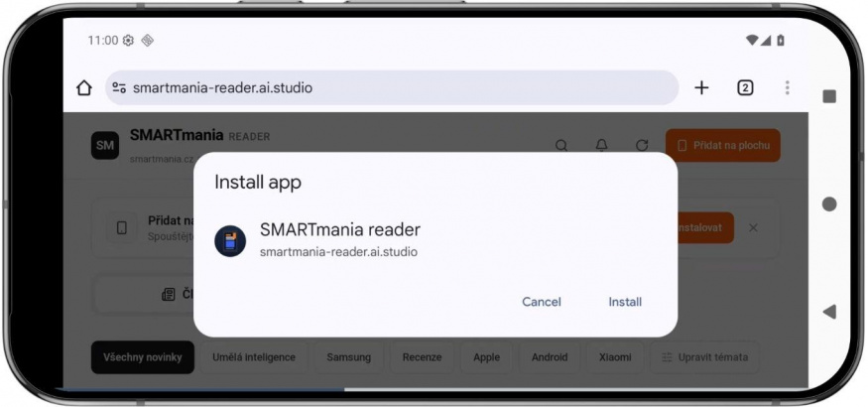
Task: Open site info icon in the address bar
Action: click(x=119, y=87)
